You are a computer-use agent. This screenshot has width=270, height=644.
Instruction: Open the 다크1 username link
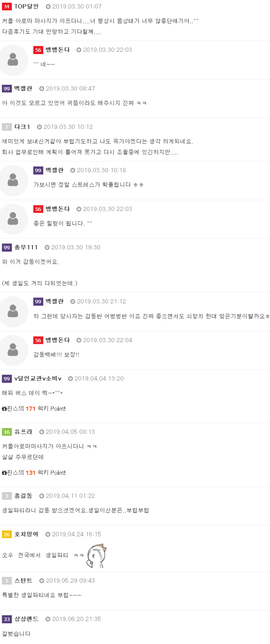point(22,127)
